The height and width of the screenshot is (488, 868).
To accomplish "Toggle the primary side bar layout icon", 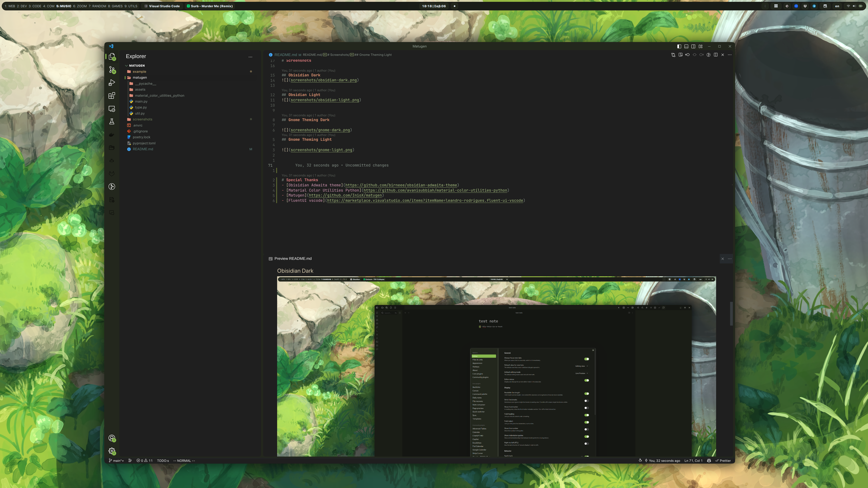I will (x=679, y=47).
